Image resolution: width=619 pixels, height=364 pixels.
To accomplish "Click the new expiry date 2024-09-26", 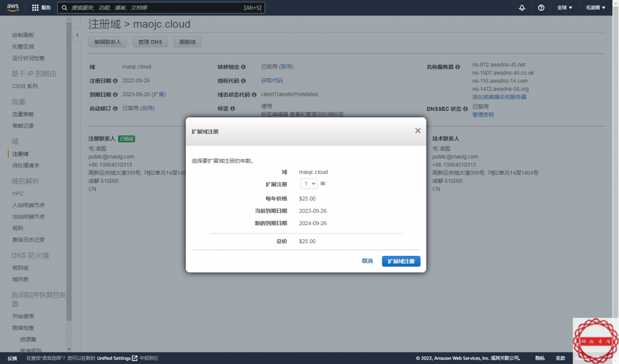I will [313, 223].
